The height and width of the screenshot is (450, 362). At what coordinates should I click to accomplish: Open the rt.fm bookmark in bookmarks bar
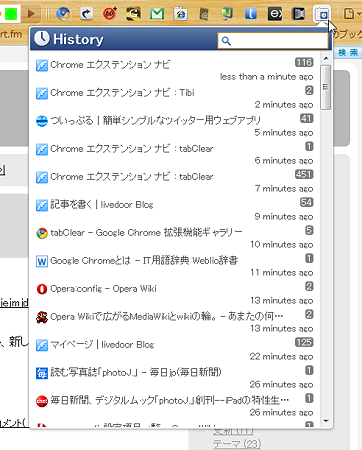(x=11, y=34)
